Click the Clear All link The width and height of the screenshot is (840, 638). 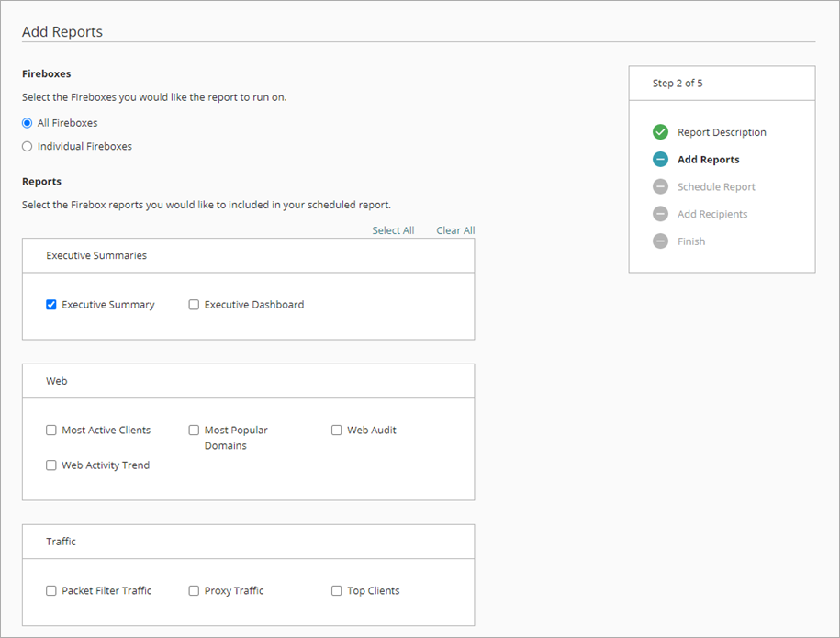tap(455, 230)
